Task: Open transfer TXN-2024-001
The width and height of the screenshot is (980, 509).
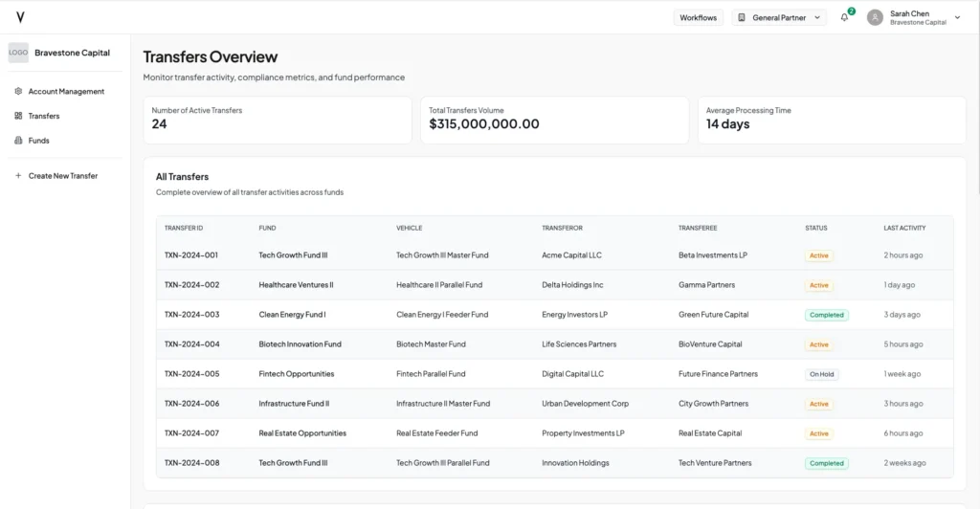Action: click(x=191, y=255)
